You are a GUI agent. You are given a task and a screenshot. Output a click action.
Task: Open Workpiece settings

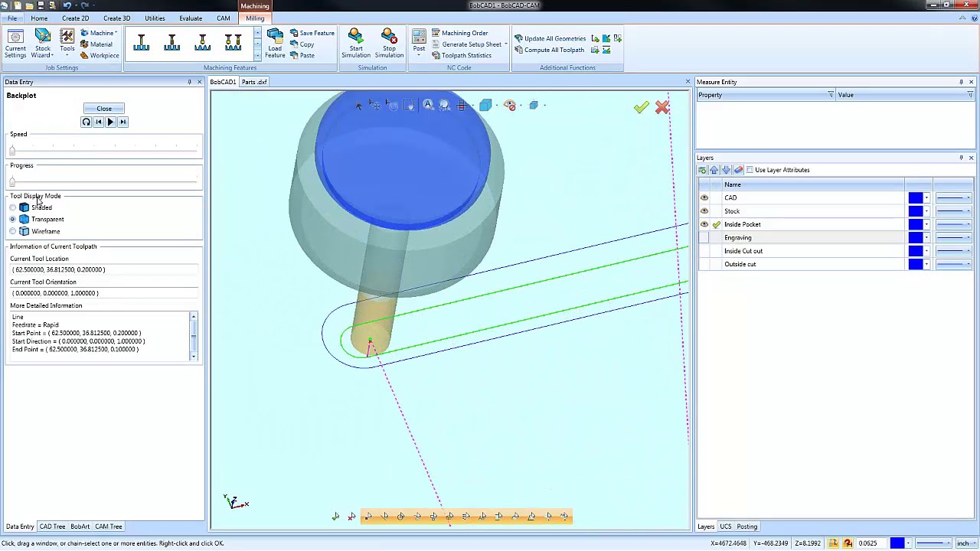(x=100, y=55)
